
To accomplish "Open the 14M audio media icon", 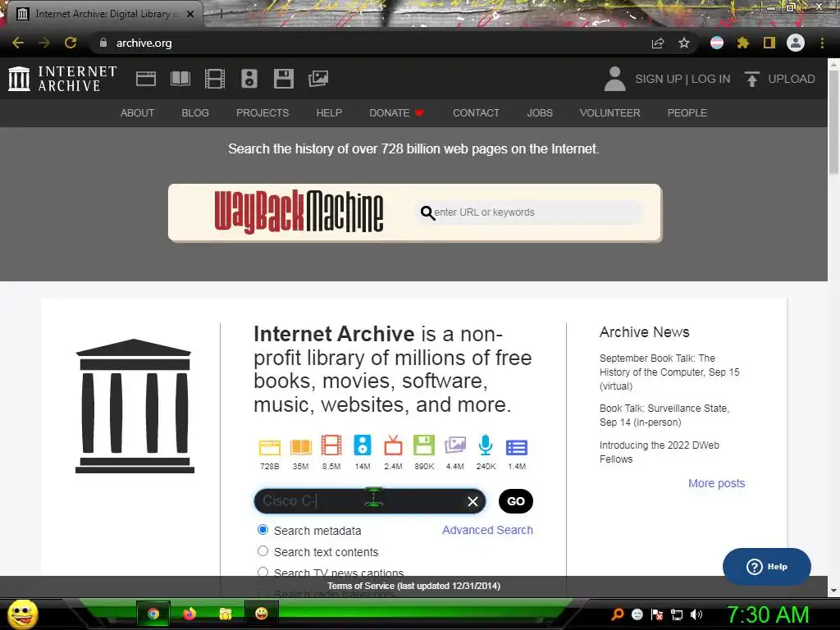I will pyautogui.click(x=362, y=445).
